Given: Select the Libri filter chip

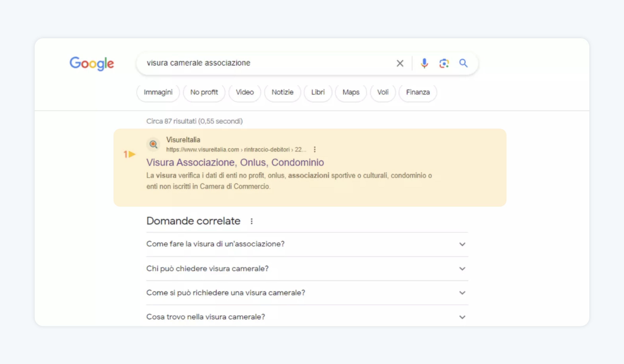Looking at the screenshot, I should pos(318,92).
